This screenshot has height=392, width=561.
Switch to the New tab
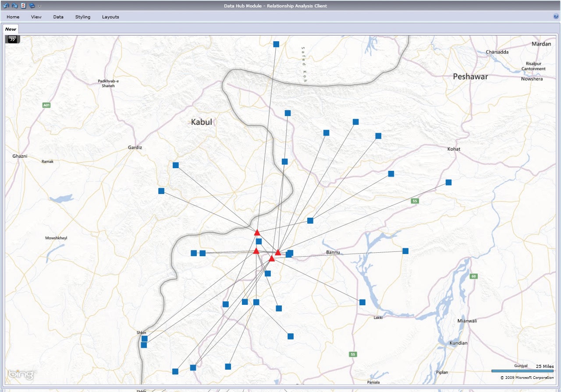pyautogui.click(x=11, y=29)
